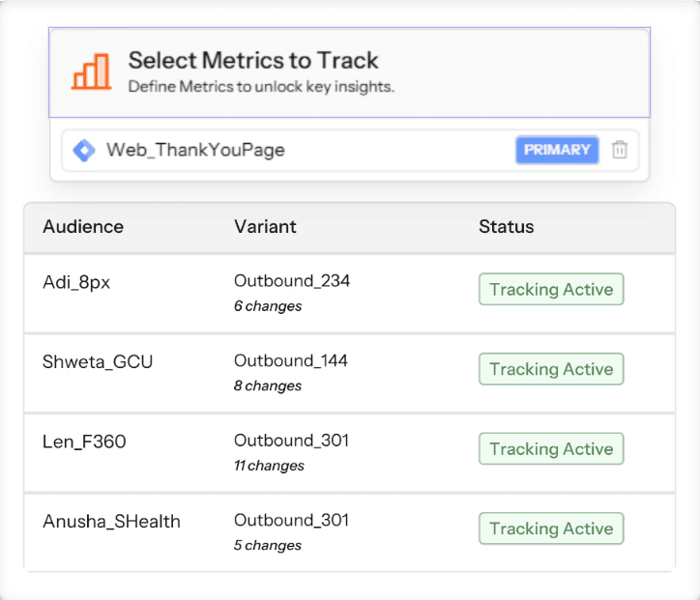The height and width of the screenshot is (600, 700).
Task: View the 6 changes note
Action: coord(268,306)
